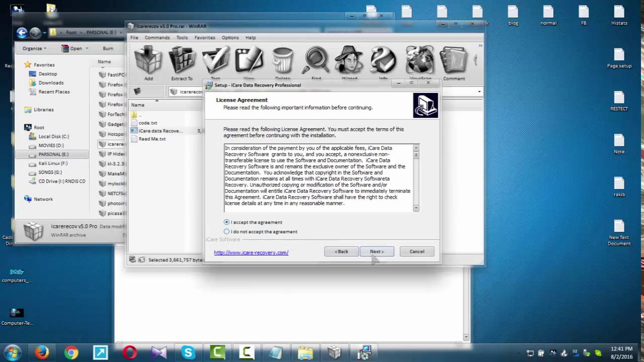Click Next in the setup wizard
Image resolution: width=644 pixels, height=362 pixels.
click(377, 251)
